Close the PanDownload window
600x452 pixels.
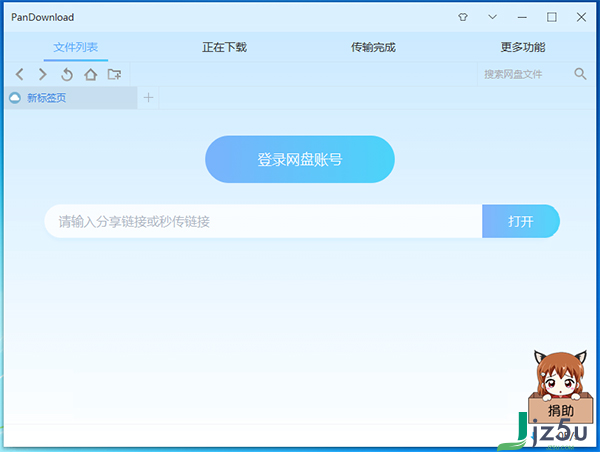581,17
